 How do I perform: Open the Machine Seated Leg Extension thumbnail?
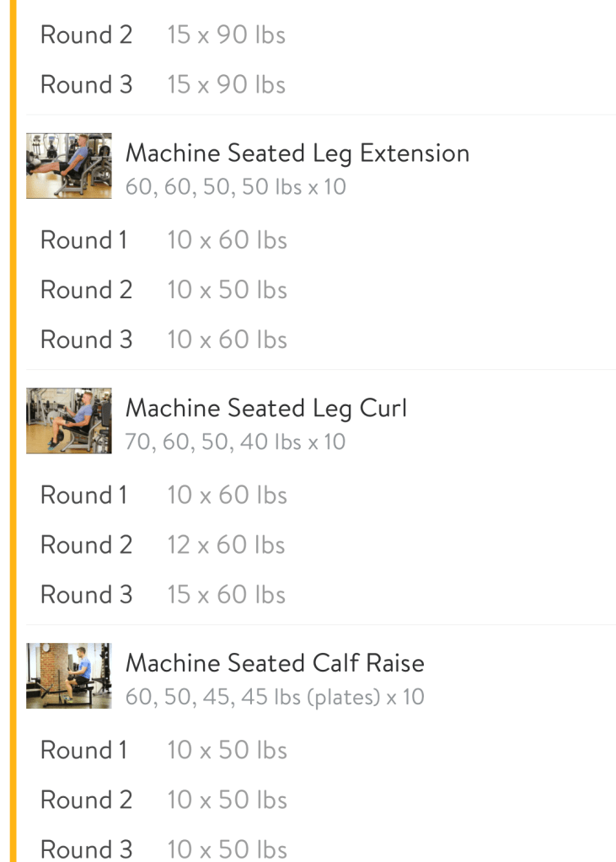69,165
